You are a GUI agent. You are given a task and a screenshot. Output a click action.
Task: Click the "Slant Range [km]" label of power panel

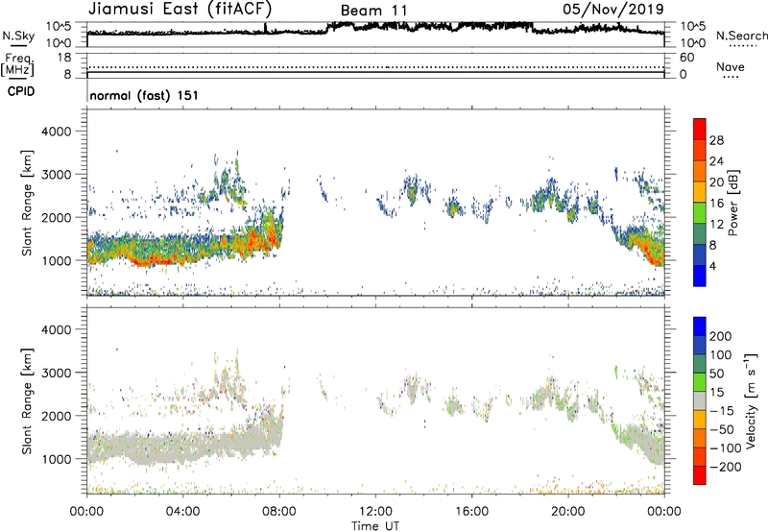point(27,203)
